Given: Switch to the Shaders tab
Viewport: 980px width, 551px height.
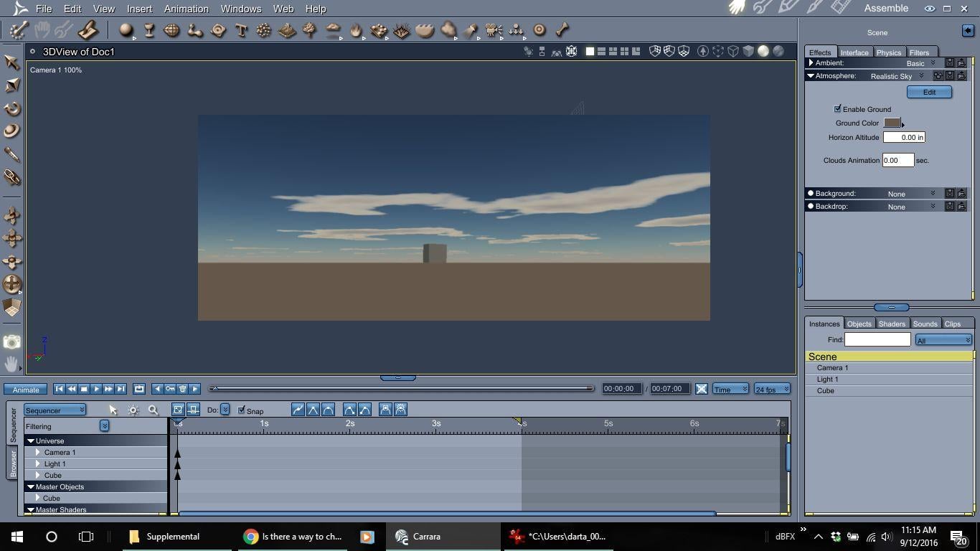Looking at the screenshot, I should coord(892,324).
